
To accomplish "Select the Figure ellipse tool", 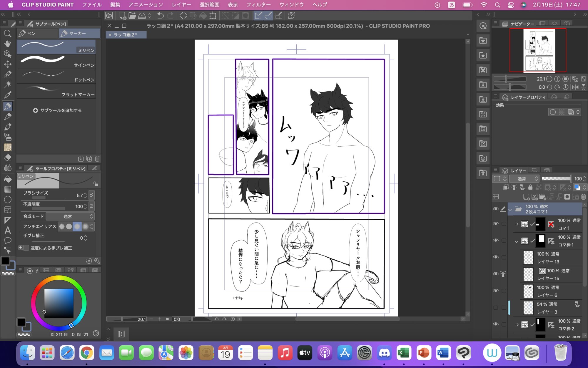I will pos(8,200).
